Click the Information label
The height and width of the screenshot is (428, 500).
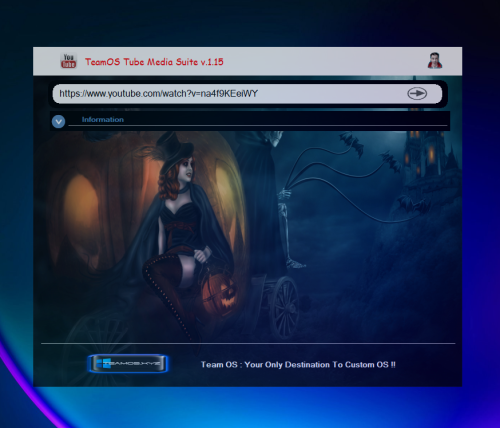tap(103, 119)
